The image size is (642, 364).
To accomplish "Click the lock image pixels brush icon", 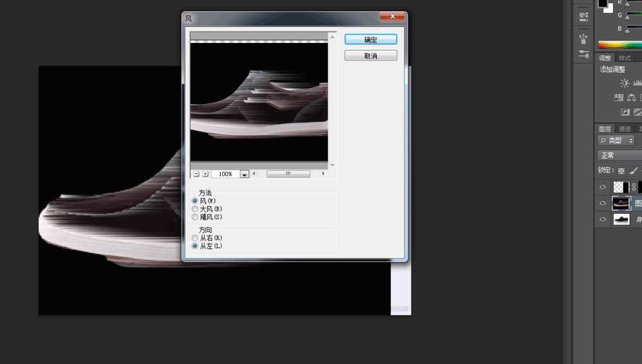I will click(634, 170).
